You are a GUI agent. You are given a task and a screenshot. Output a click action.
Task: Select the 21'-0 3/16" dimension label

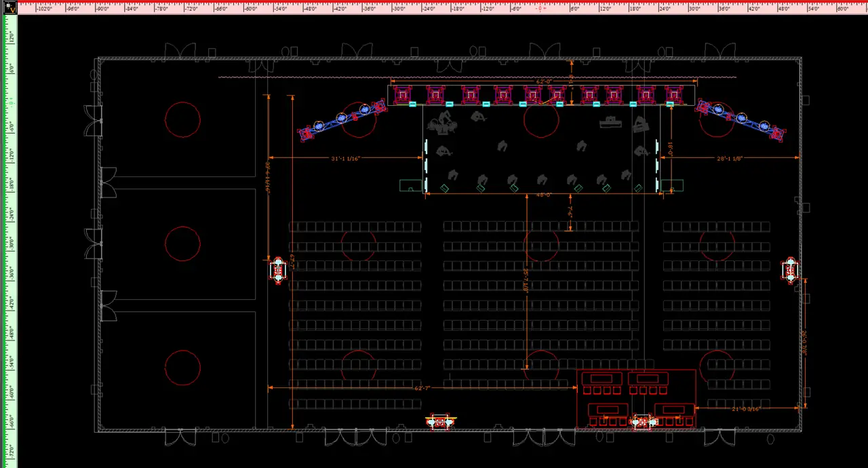click(746, 408)
